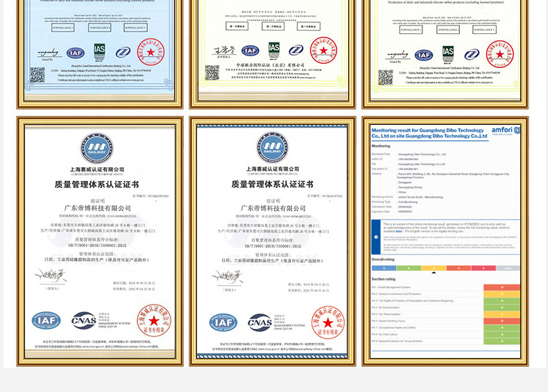This screenshot has height=392, width=548.
Task: Click 'SURVEILLANCE 2' box on pale-yellow English certificate
Action: (x=448, y=30)
